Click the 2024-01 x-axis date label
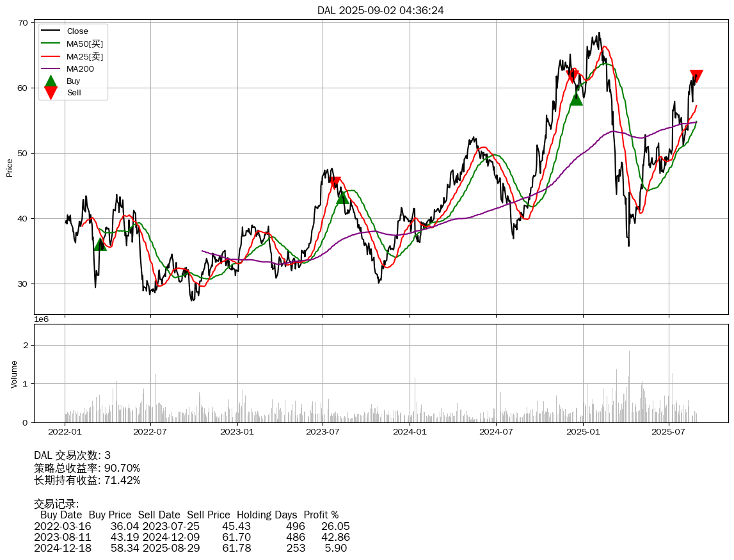Viewport: 734px width, 560px height. pyautogui.click(x=410, y=431)
